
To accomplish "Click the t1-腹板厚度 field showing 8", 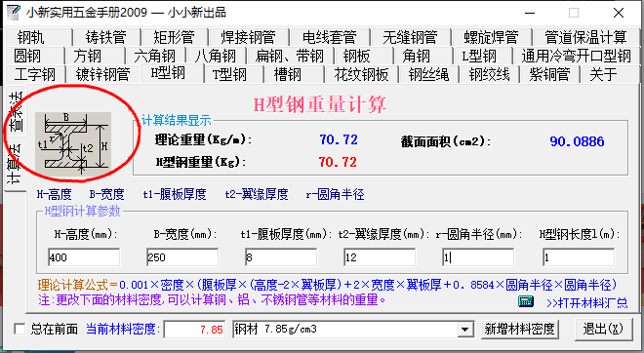I will coord(281,257).
